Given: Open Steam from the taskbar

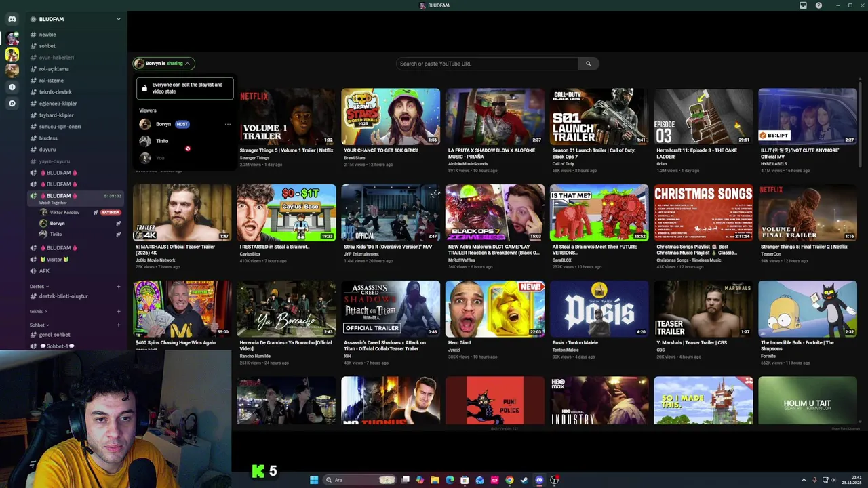Looking at the screenshot, I should [x=524, y=480].
